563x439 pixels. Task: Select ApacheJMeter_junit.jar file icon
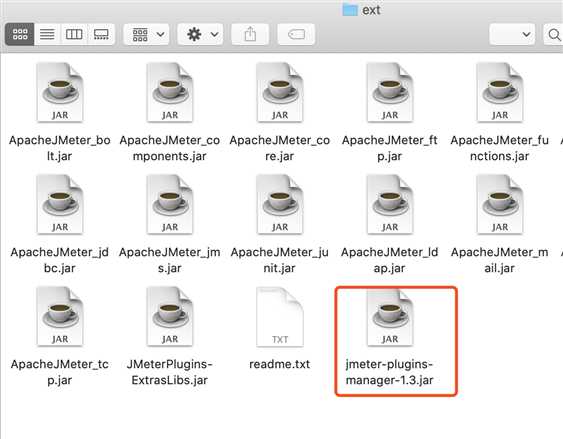point(280,205)
